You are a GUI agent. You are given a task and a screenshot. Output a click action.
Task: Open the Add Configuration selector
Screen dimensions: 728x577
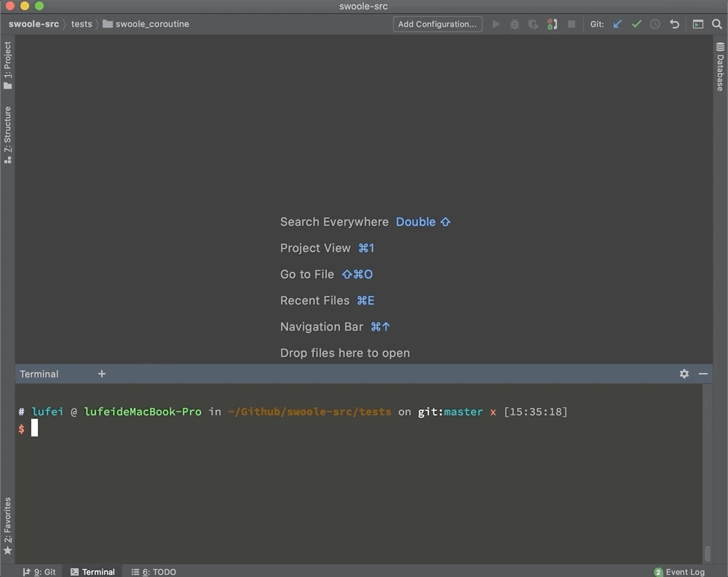[438, 24]
